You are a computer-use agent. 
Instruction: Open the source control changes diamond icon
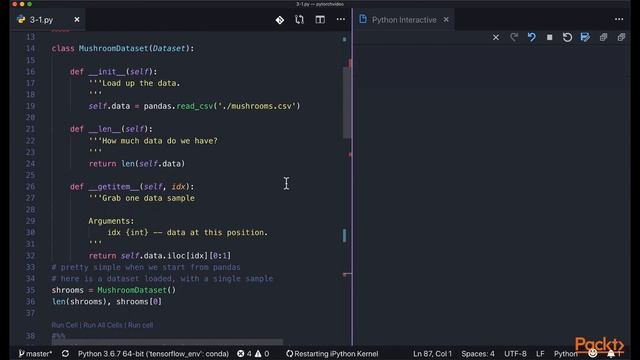(x=280, y=20)
